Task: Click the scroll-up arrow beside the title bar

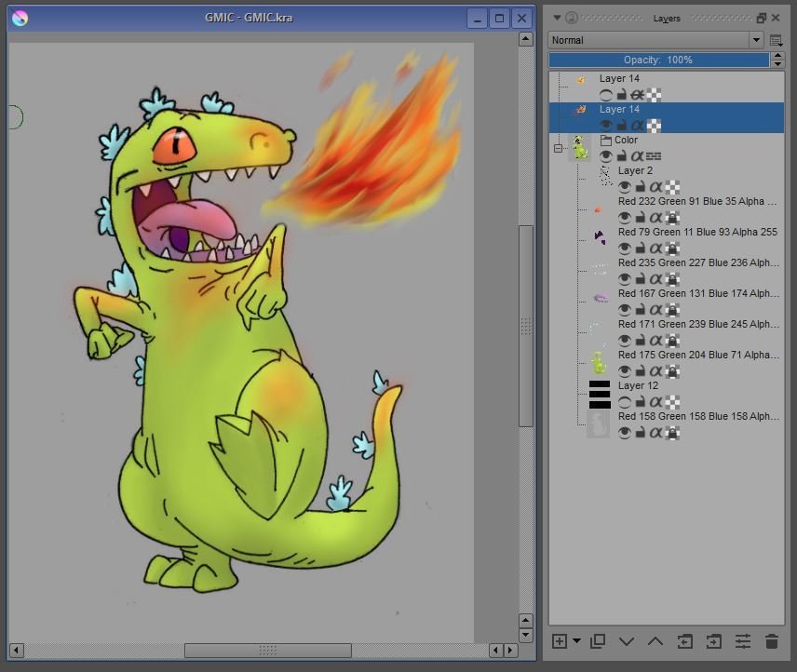Action: click(525, 39)
